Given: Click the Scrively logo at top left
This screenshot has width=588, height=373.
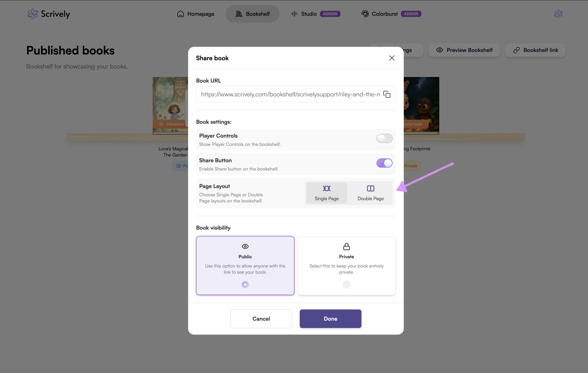Looking at the screenshot, I should click(49, 14).
